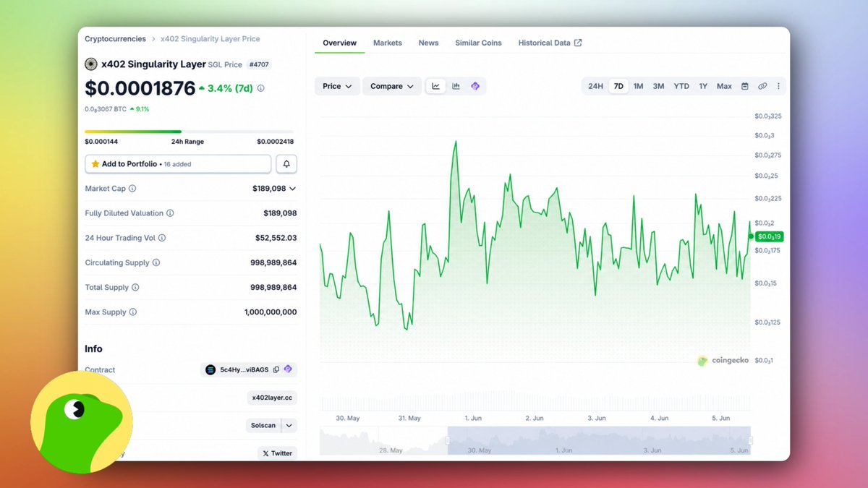
Task: Click the green current price marker on chart
Action: 770,236
